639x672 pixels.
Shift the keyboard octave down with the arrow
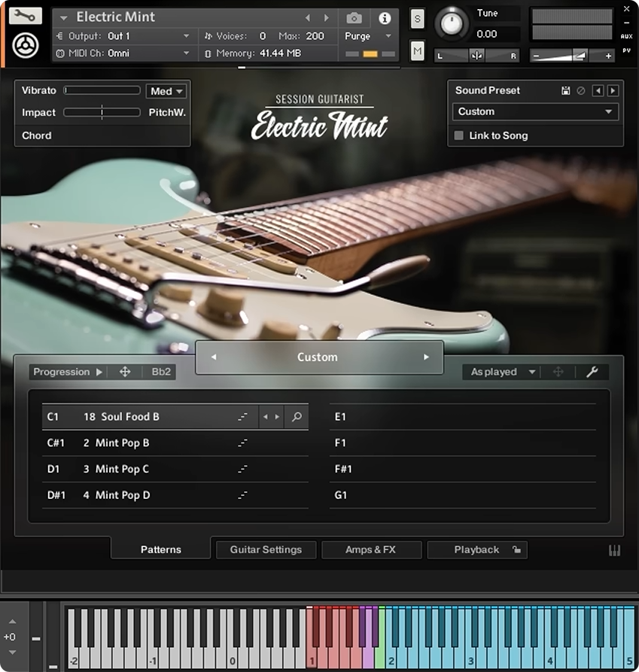(13, 652)
